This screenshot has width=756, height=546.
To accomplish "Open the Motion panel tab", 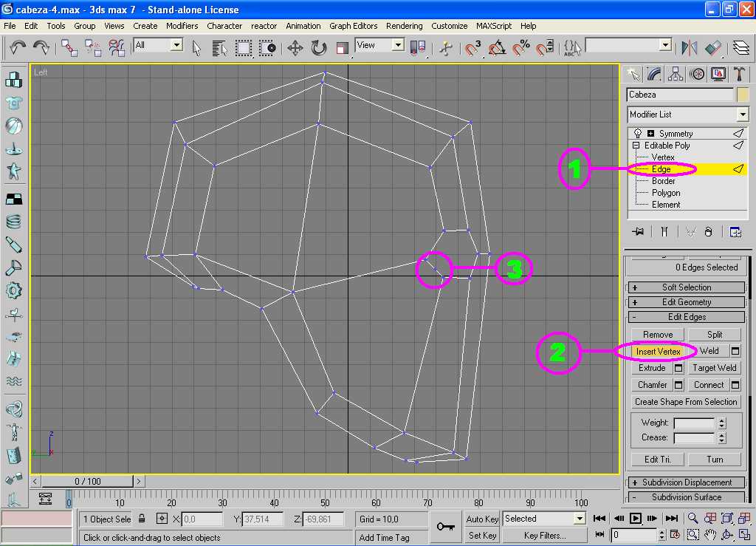I will point(697,74).
